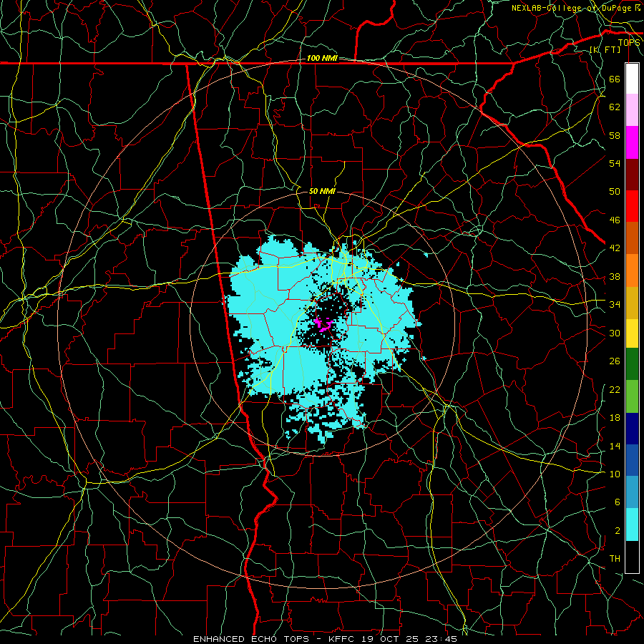Click the gold legend color band

pyautogui.click(x=632, y=303)
